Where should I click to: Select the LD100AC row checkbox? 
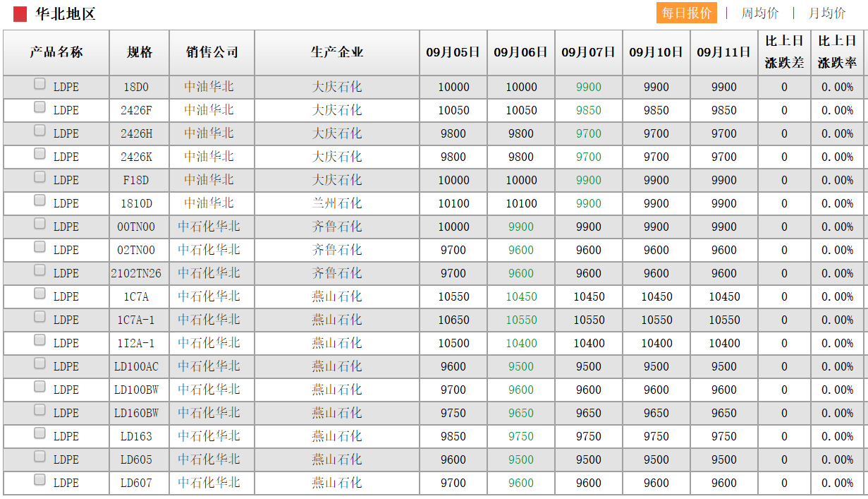(40, 363)
